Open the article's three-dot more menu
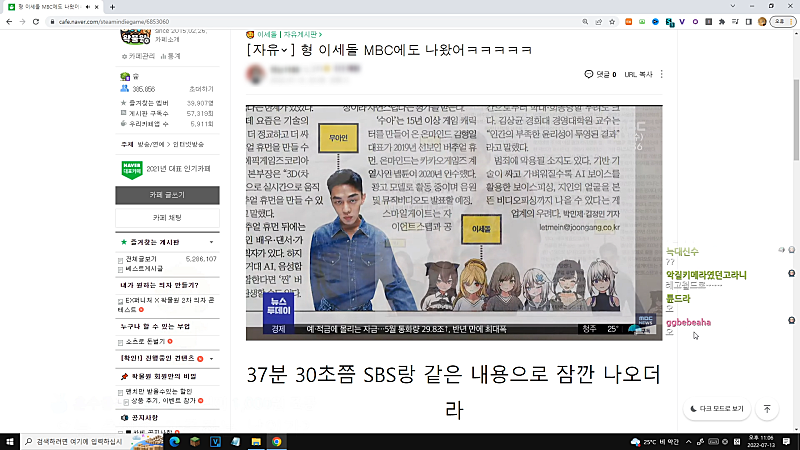This screenshot has height=450, width=800. pyautogui.click(x=662, y=75)
